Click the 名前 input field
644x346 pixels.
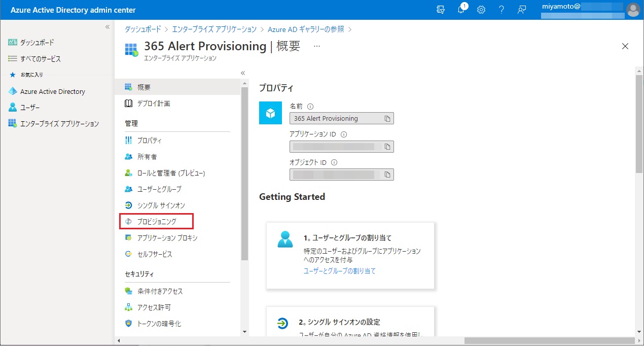335,119
